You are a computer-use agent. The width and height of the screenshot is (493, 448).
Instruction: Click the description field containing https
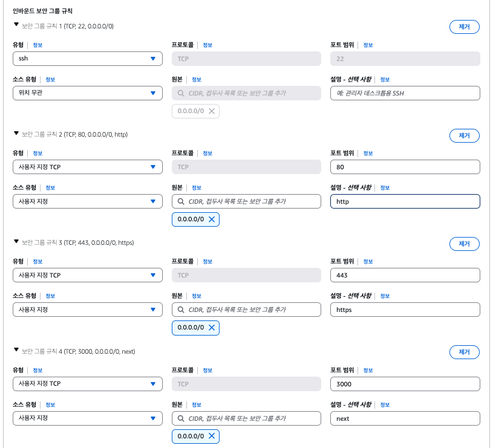(405, 310)
